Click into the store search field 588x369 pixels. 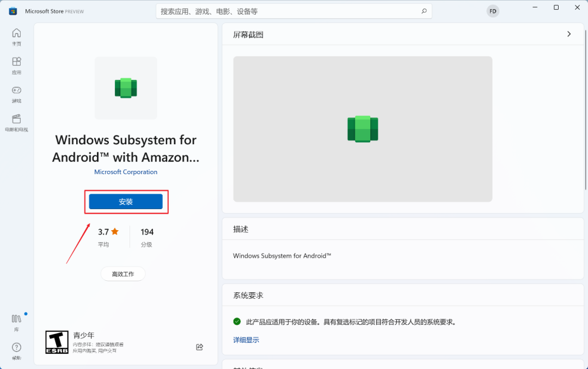click(289, 11)
